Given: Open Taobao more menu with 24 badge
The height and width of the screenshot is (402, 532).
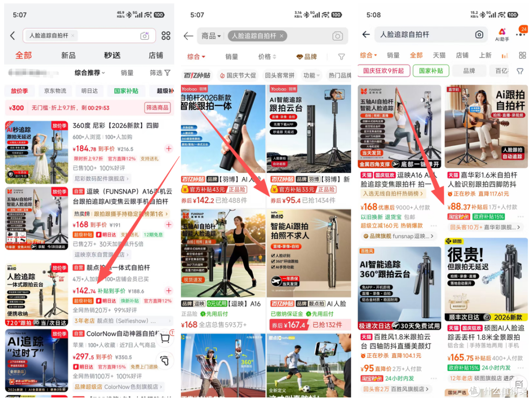Looking at the screenshot, I should pos(521,33).
